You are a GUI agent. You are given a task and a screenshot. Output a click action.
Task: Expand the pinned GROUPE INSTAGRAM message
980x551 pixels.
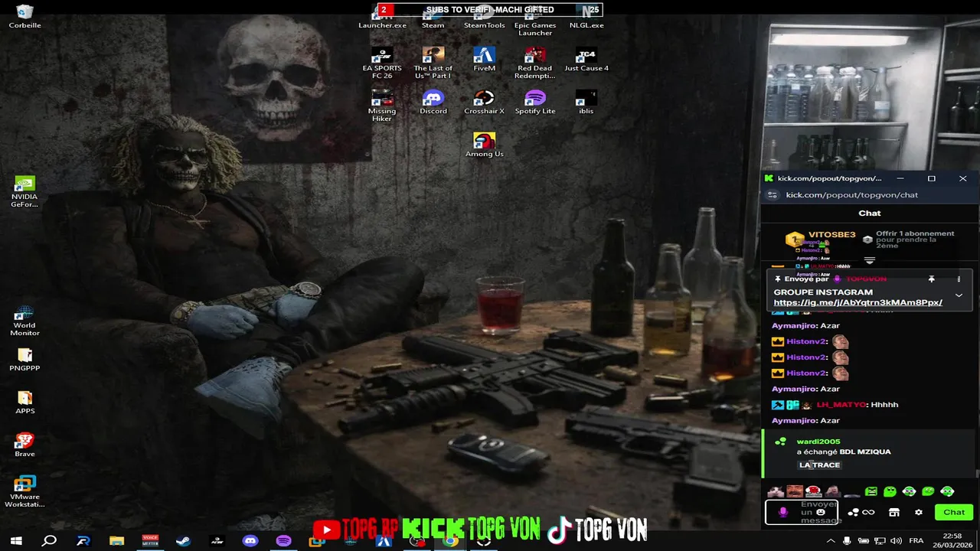[959, 295]
